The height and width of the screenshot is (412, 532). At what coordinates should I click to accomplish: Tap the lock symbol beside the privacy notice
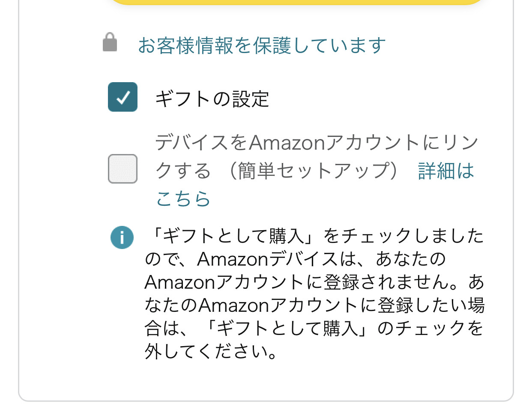pyautogui.click(x=110, y=42)
